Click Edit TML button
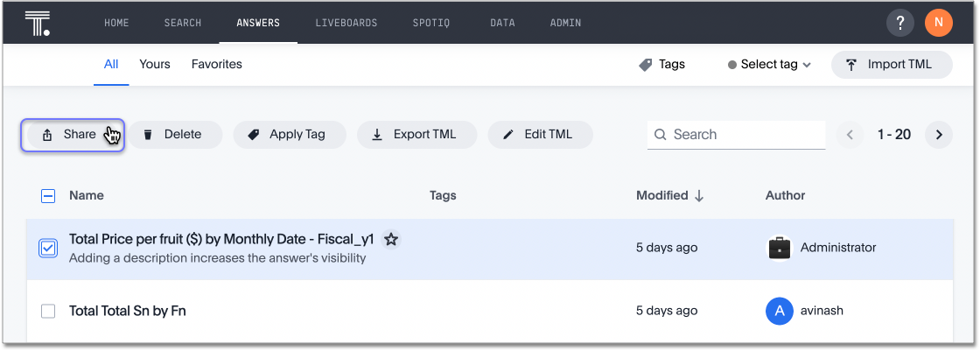This screenshot has height=351, width=980. coord(539,135)
